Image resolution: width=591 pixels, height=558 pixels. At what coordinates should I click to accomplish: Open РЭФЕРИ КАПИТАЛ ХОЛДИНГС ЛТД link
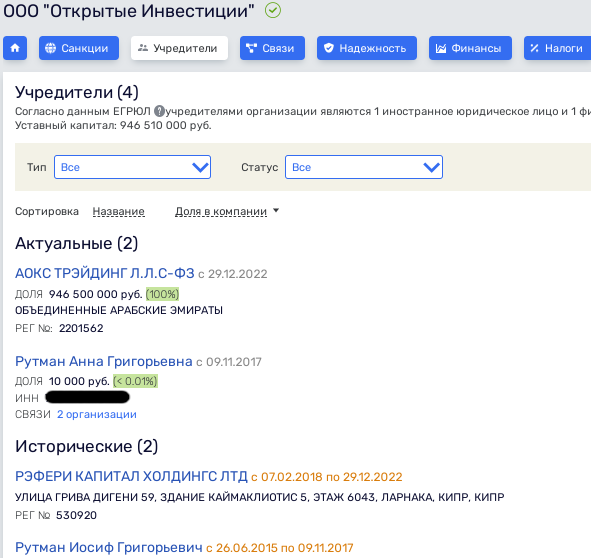pyautogui.click(x=131, y=477)
